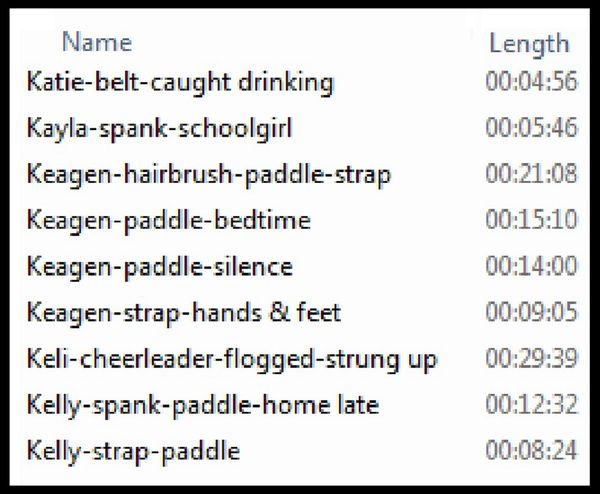Viewport: 600px width, 494px height.
Task: Click the 00:08:24 duration entry
Action: click(531, 450)
